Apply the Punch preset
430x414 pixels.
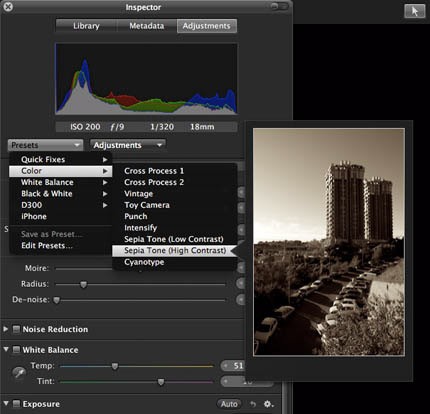coord(175,216)
